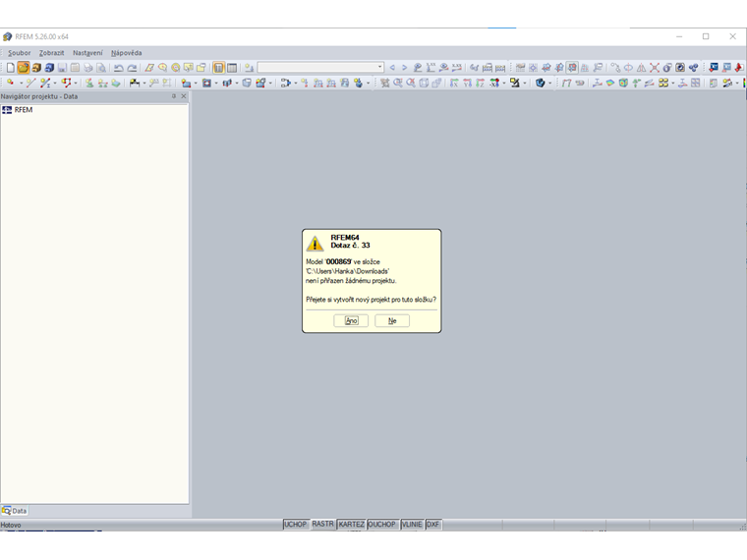Click the Project Manager cabinet icon
The image size is (747, 560).
36,68
